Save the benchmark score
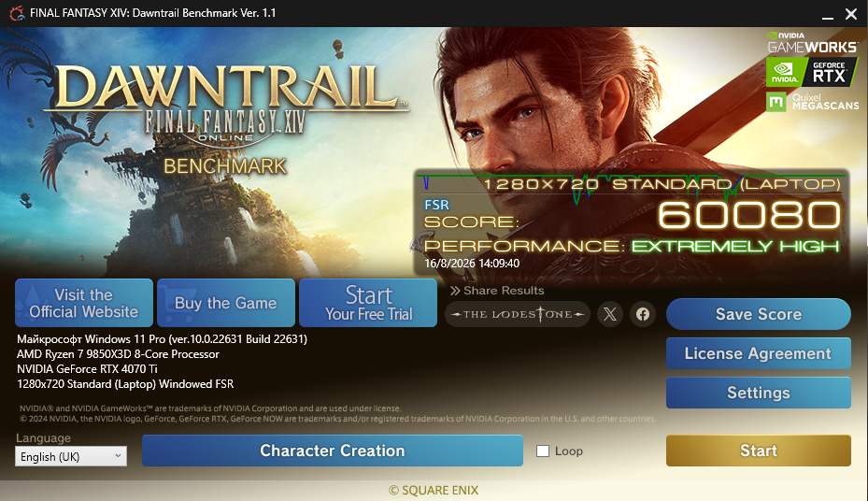The width and height of the screenshot is (868, 501). click(759, 314)
